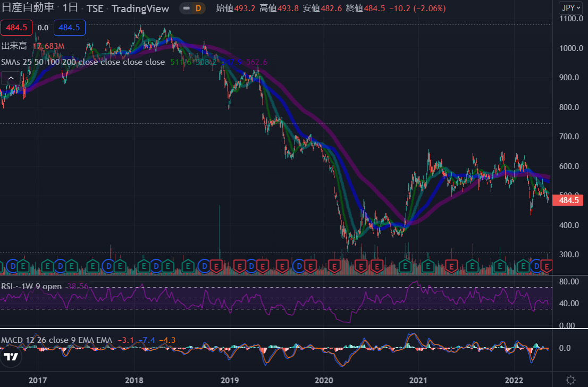The height and width of the screenshot is (387, 588).
Task: Click the 2021 label on the time axis
Action: [418, 380]
